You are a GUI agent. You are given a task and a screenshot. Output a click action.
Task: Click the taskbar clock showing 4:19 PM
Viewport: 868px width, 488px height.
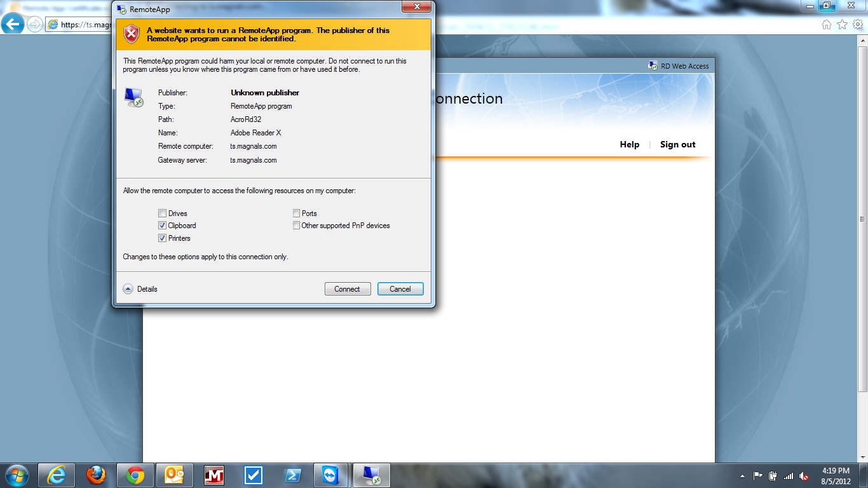(836, 476)
